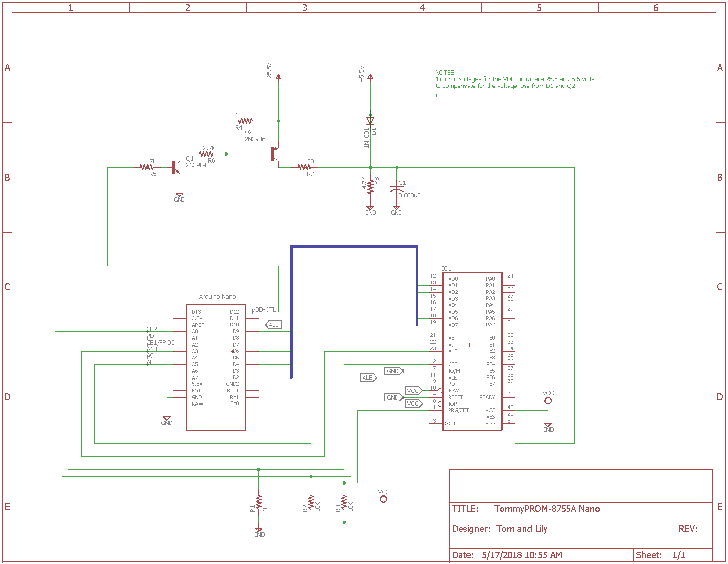Select the PB0 pin label
The height and width of the screenshot is (564, 728).
[491, 338]
